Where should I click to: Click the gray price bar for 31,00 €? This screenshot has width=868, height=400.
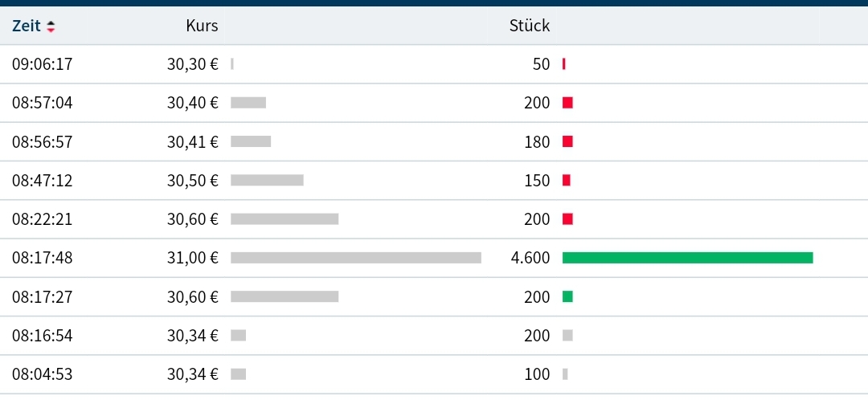click(355, 258)
